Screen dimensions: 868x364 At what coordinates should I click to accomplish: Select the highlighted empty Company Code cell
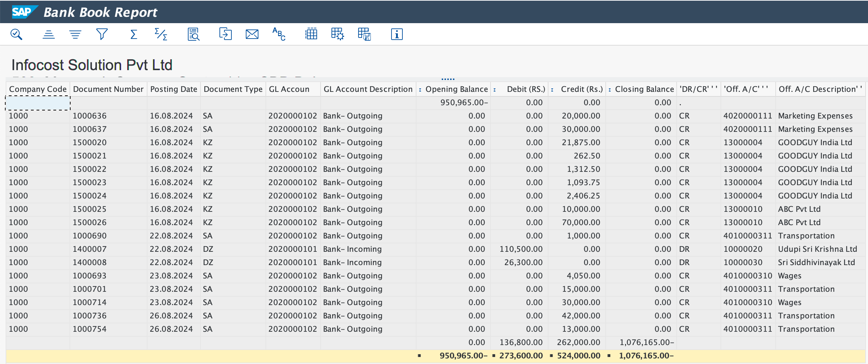38,103
